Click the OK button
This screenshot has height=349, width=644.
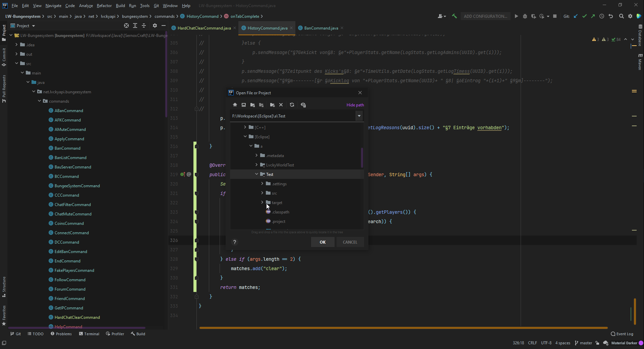[x=323, y=242]
